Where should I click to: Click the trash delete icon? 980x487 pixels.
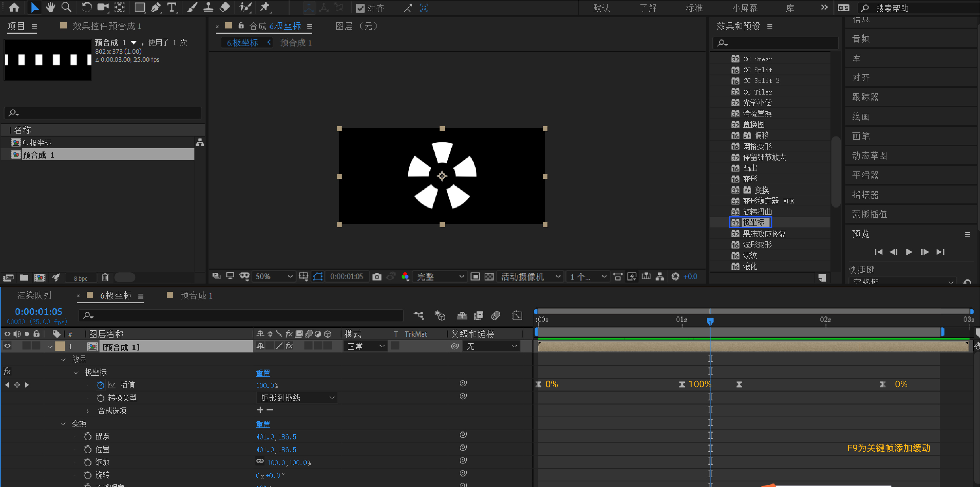105,278
